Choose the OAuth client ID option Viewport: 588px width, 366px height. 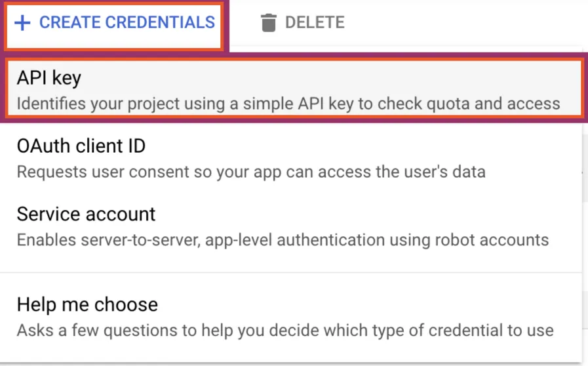click(291, 159)
